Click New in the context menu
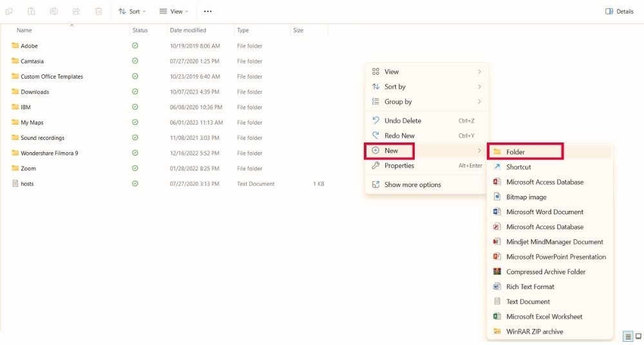 (x=427, y=150)
